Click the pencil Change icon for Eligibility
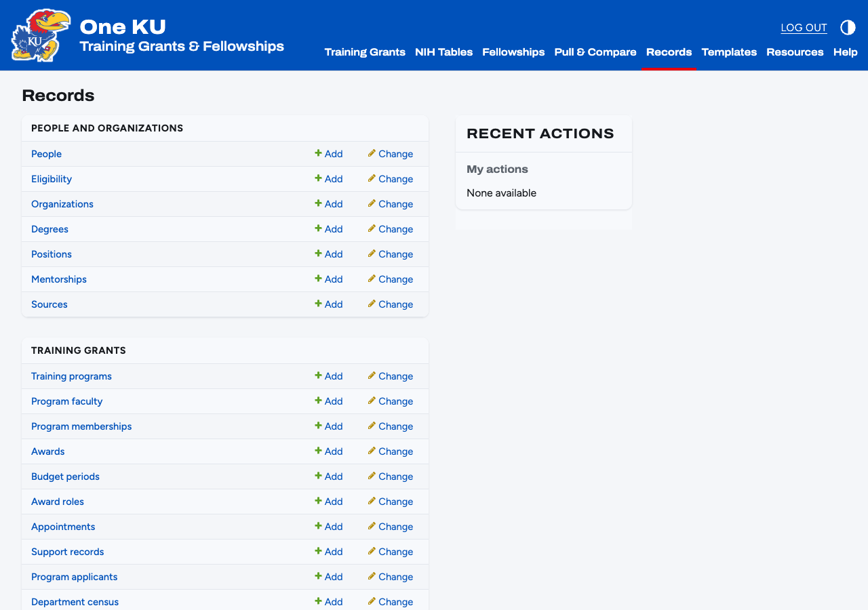This screenshot has width=868, height=610. (372, 178)
